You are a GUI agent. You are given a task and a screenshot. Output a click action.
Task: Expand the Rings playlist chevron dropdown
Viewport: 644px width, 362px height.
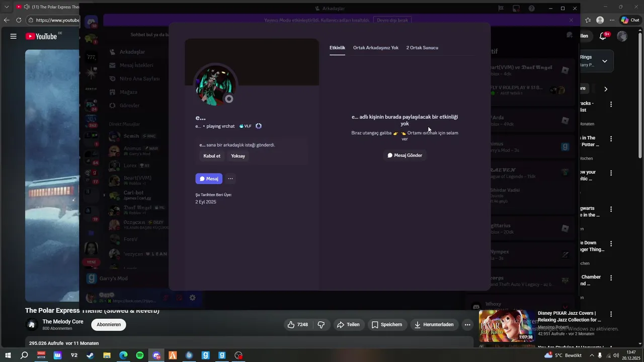(x=604, y=61)
